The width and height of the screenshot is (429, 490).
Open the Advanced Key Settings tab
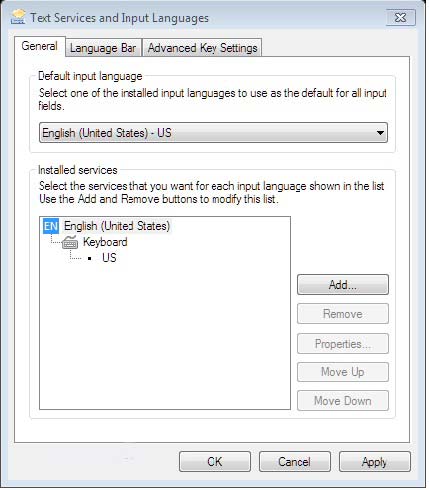pos(202,48)
